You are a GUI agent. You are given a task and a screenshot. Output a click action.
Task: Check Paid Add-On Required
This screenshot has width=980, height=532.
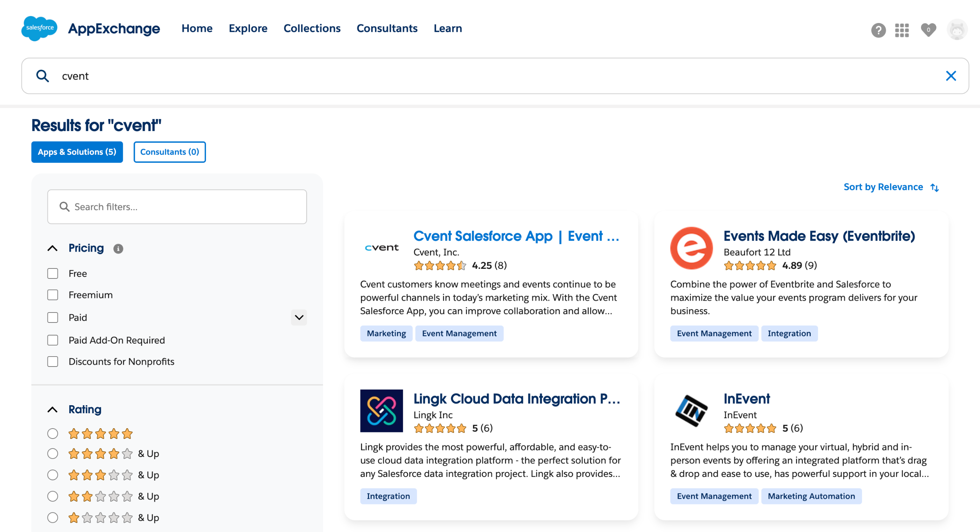53,340
